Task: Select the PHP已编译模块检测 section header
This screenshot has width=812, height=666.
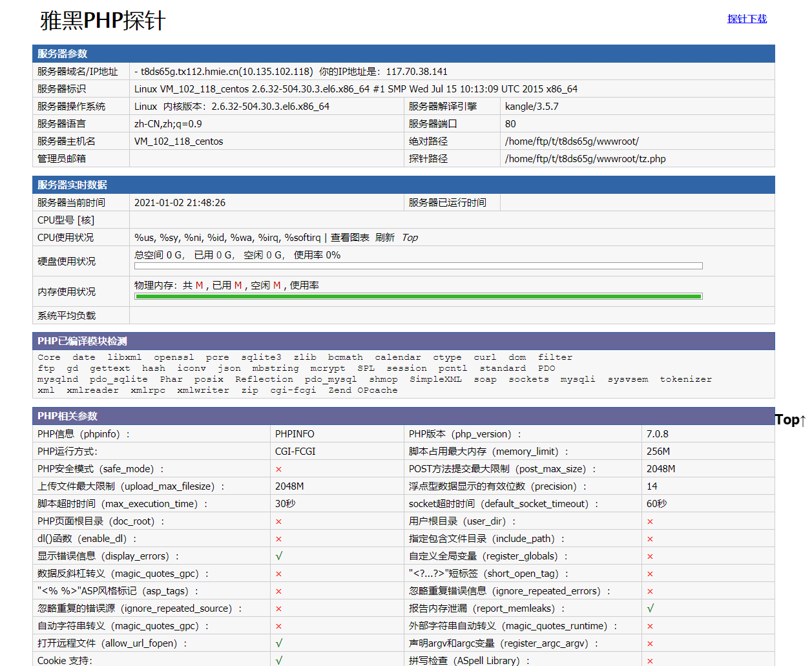Action: click(82, 341)
